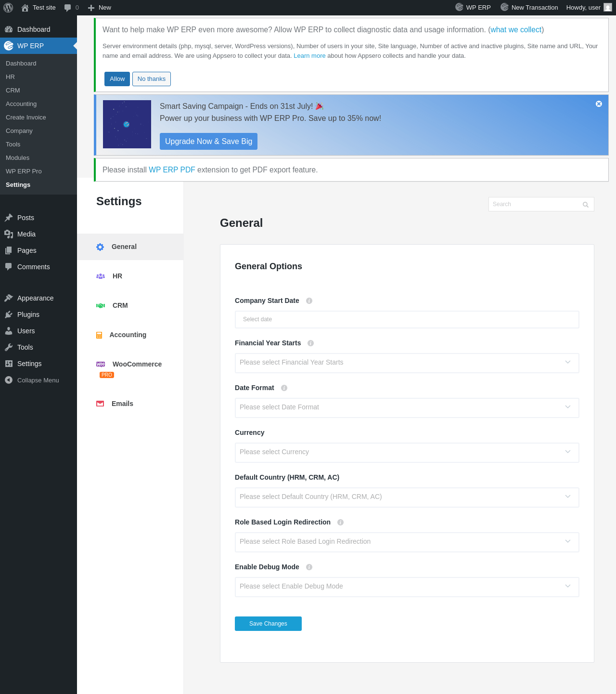Image resolution: width=616 pixels, height=694 pixels.
Task: Click the Company Start Date info icon
Action: (x=309, y=301)
